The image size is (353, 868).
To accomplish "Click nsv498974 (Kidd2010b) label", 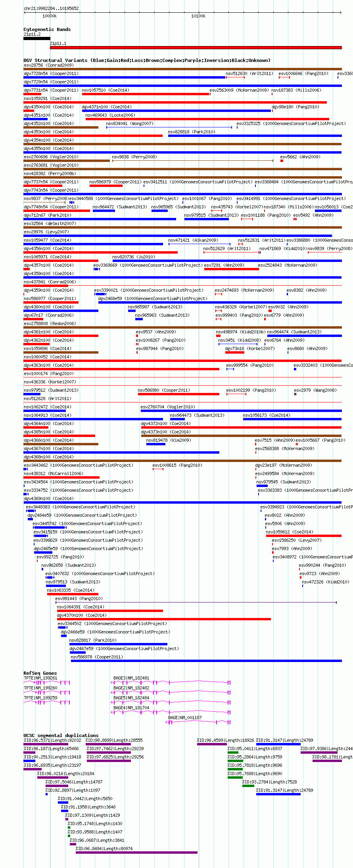I will pos(241,332).
